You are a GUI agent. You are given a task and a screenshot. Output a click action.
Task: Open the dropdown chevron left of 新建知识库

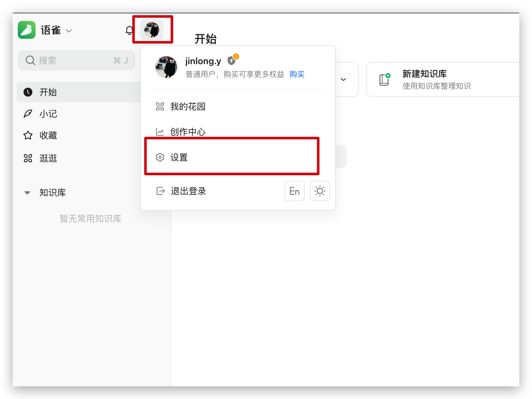[x=343, y=79]
